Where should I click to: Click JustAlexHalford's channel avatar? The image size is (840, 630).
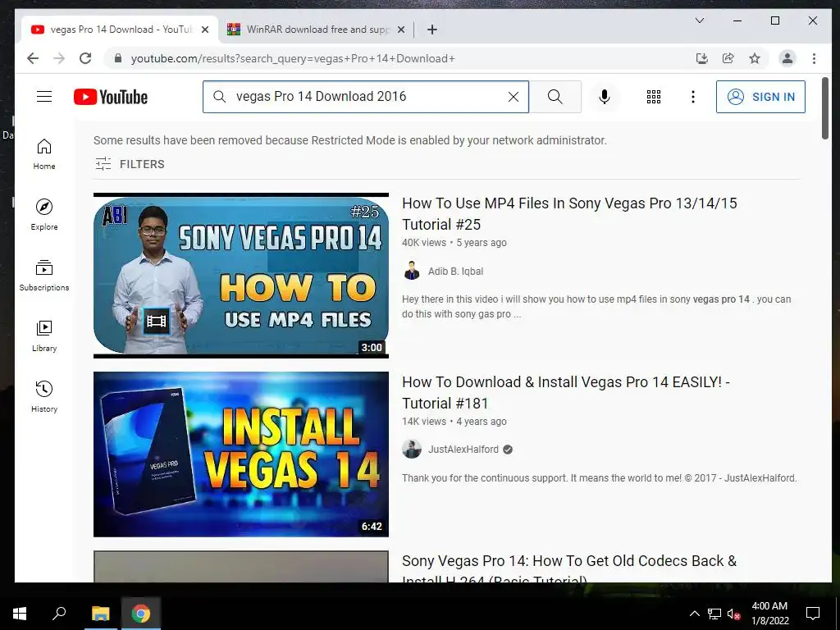tap(412, 450)
